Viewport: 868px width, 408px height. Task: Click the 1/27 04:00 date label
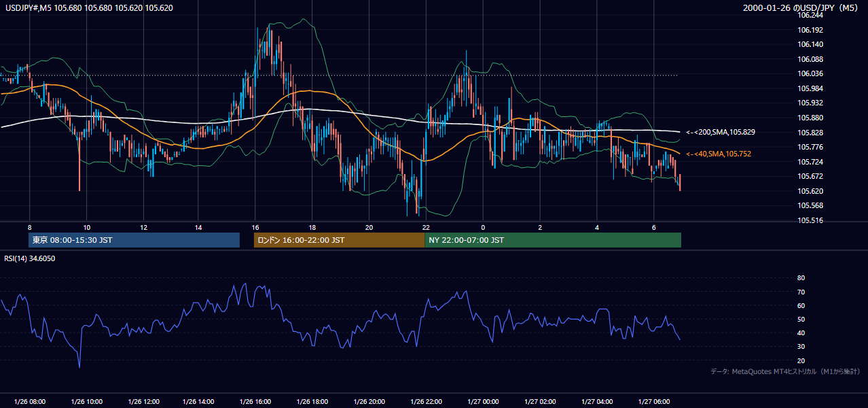(x=597, y=402)
